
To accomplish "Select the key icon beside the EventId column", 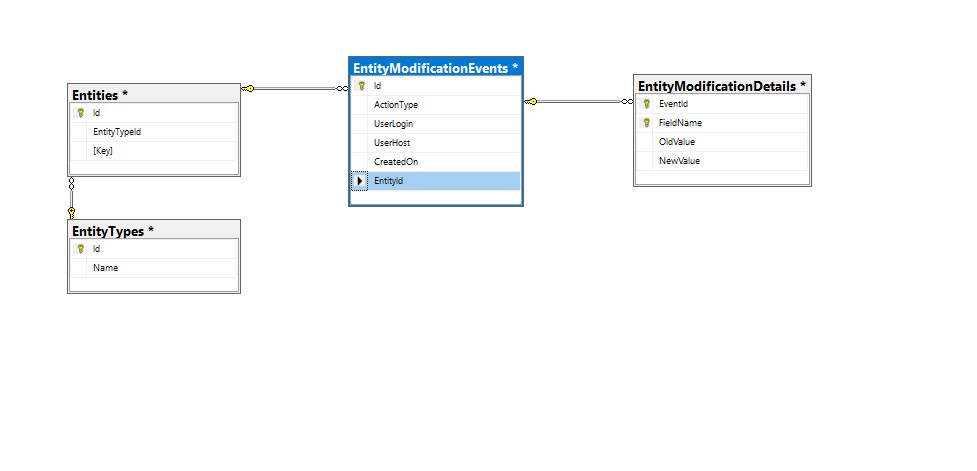I will point(646,103).
